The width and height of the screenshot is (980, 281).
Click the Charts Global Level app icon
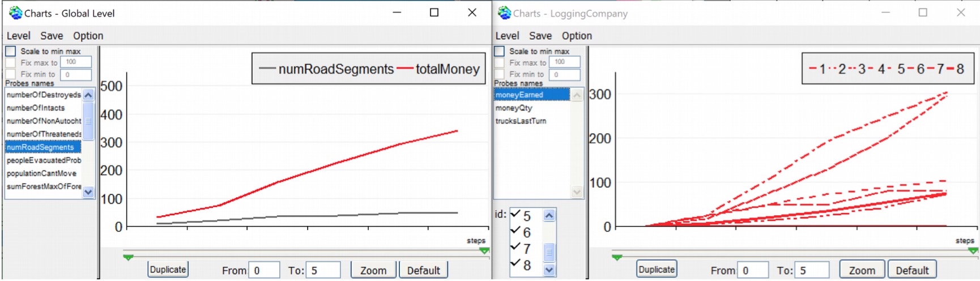[x=15, y=12]
